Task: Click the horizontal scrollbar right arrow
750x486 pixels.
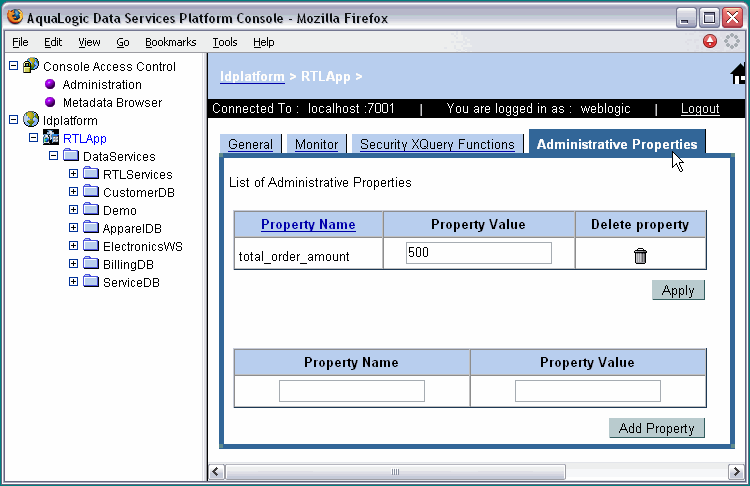Action: 736,472
